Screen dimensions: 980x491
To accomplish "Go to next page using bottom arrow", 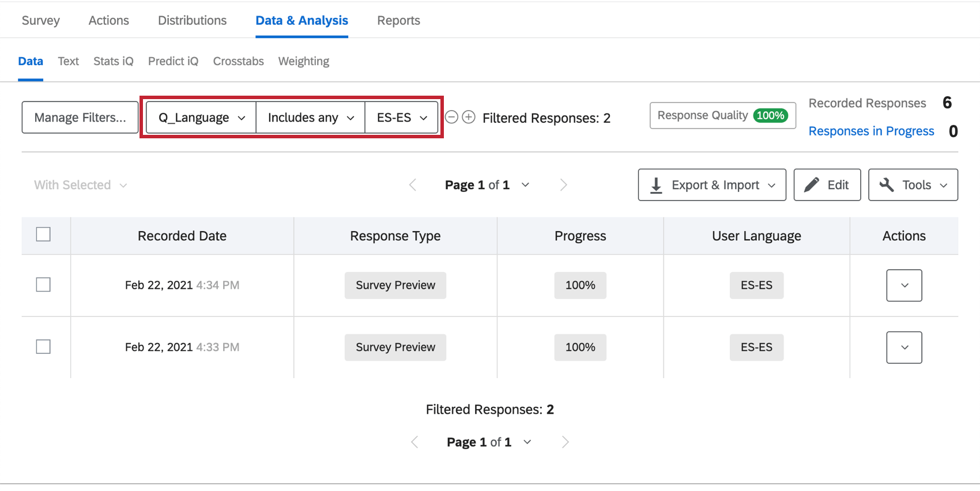I will coord(565,442).
